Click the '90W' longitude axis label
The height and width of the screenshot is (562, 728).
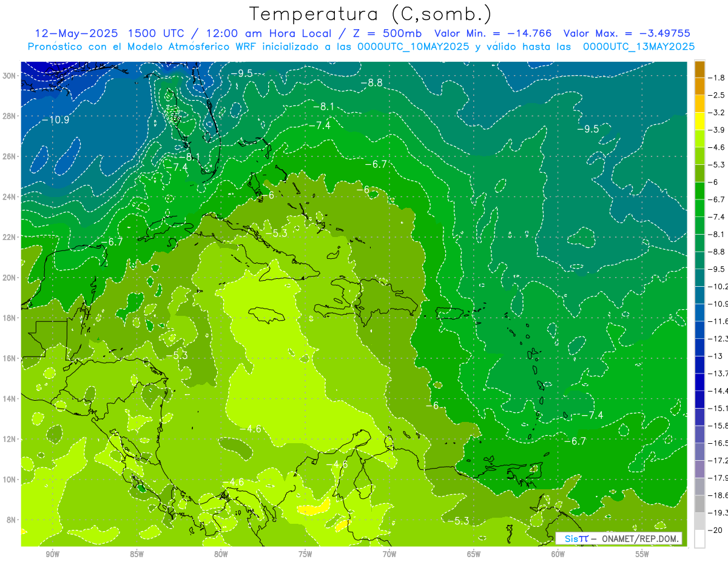coord(52,554)
